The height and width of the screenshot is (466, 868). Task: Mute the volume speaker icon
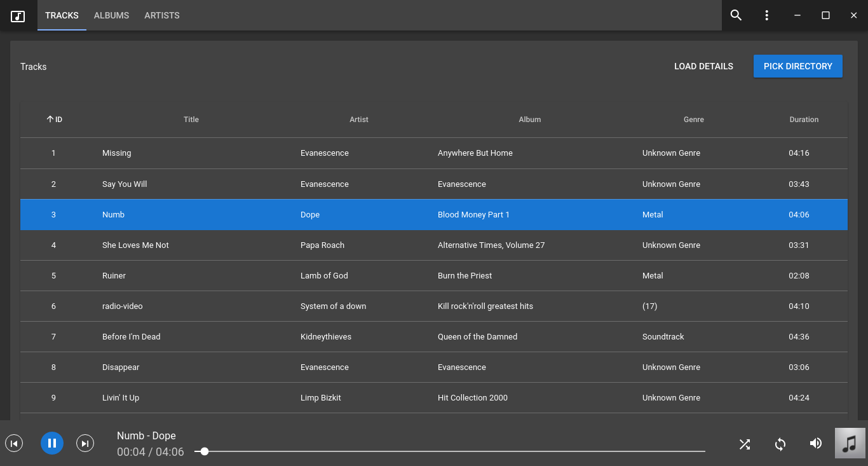[x=816, y=443]
